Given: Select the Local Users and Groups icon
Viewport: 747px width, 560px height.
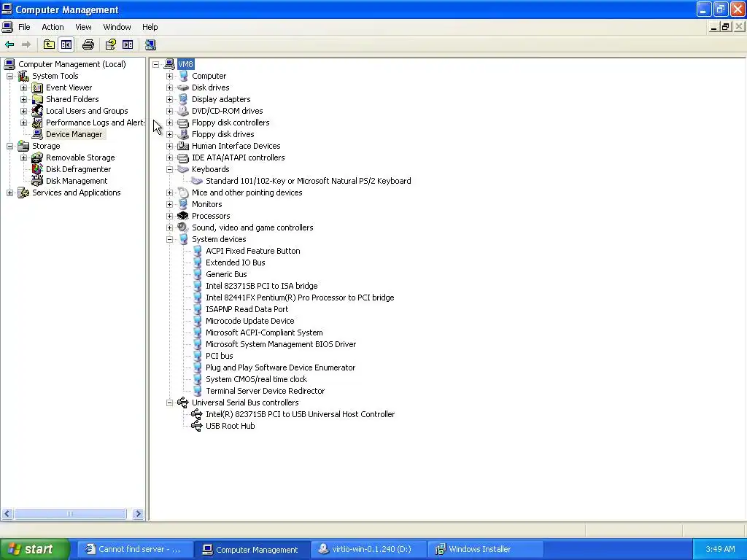Looking at the screenshot, I should click(37, 111).
